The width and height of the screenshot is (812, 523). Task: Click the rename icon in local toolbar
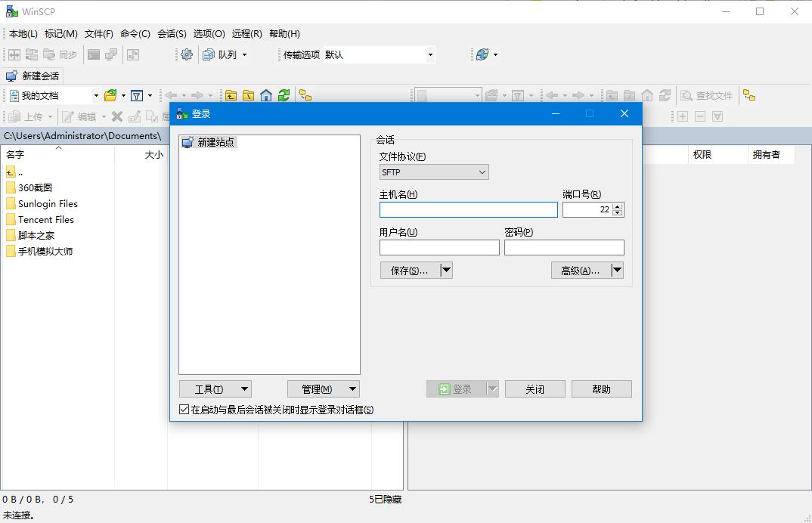click(x=134, y=116)
